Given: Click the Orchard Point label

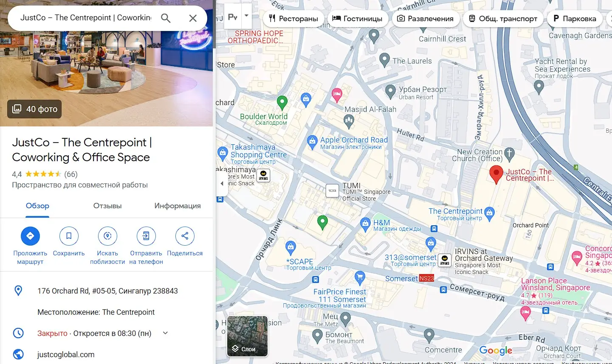Looking at the screenshot, I should point(530,225).
